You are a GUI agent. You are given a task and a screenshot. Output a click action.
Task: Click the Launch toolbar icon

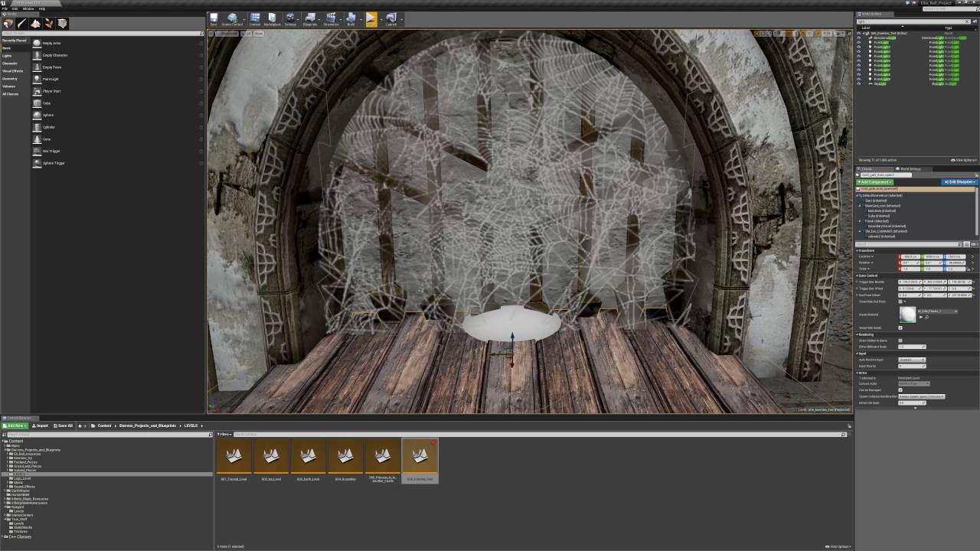point(391,18)
